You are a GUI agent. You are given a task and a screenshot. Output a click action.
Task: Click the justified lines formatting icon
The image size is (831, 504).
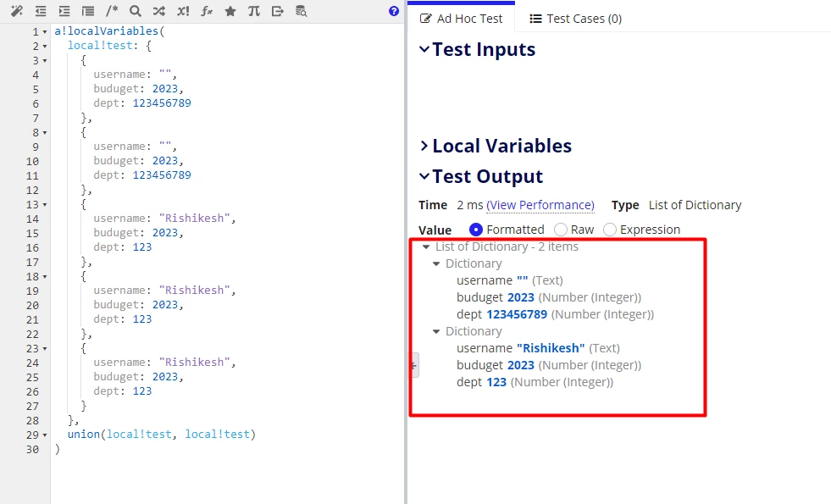88,11
